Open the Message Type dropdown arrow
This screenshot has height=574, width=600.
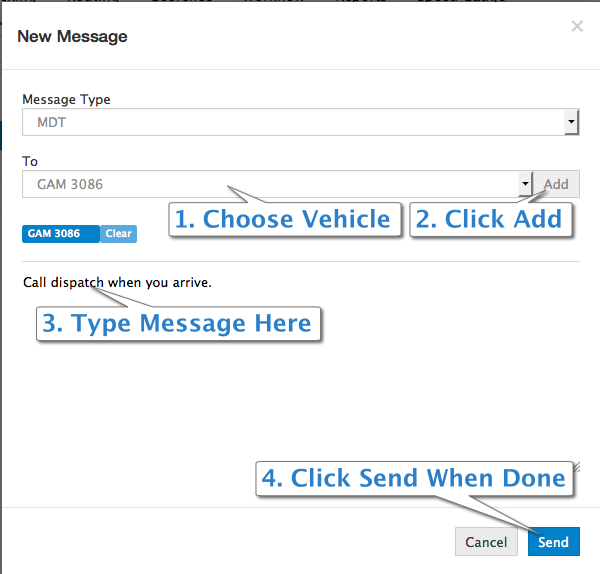571,122
